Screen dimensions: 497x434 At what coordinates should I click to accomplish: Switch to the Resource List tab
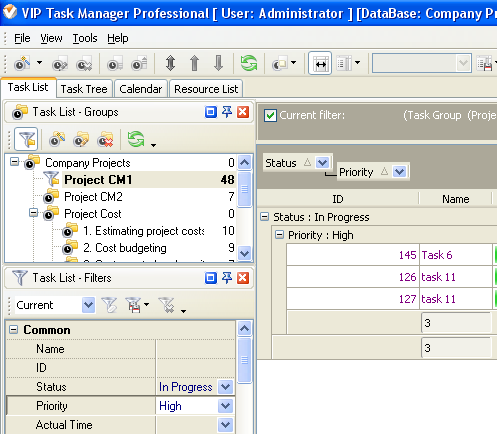206,89
